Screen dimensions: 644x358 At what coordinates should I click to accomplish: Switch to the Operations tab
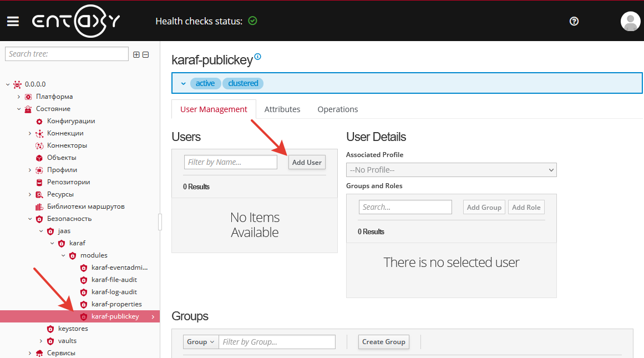point(337,109)
